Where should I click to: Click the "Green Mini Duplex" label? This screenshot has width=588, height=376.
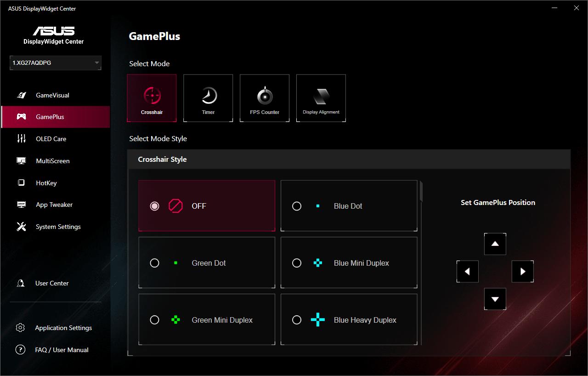point(222,320)
